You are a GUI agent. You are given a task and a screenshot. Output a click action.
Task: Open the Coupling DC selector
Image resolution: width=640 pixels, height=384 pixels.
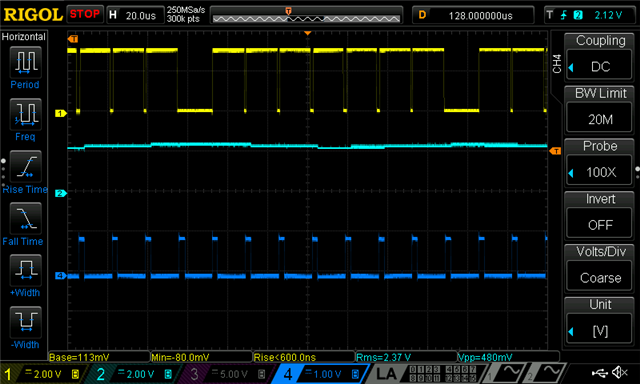pyautogui.click(x=600, y=66)
